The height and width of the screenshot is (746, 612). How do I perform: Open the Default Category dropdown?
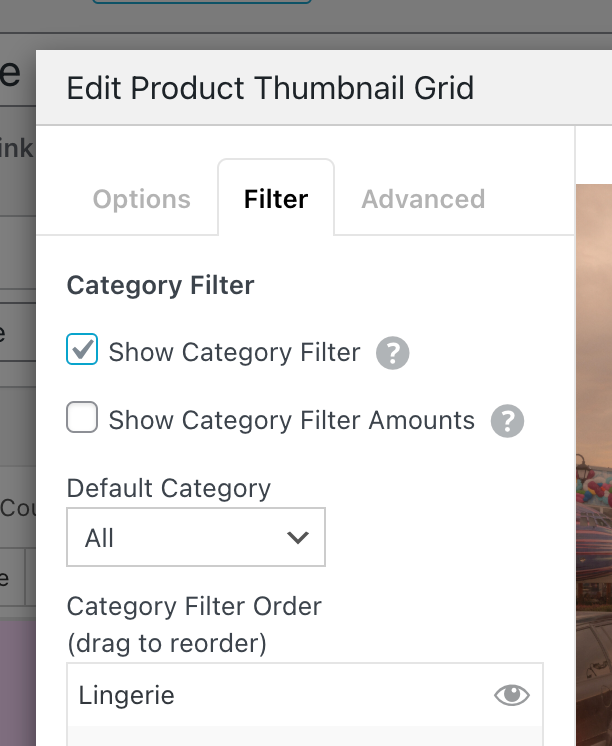coord(196,538)
